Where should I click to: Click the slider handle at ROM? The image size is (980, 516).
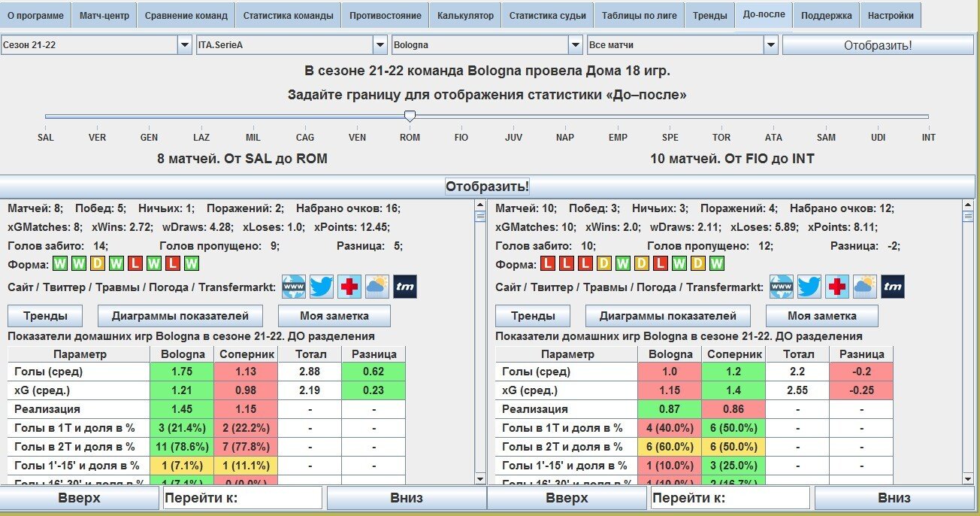point(410,116)
